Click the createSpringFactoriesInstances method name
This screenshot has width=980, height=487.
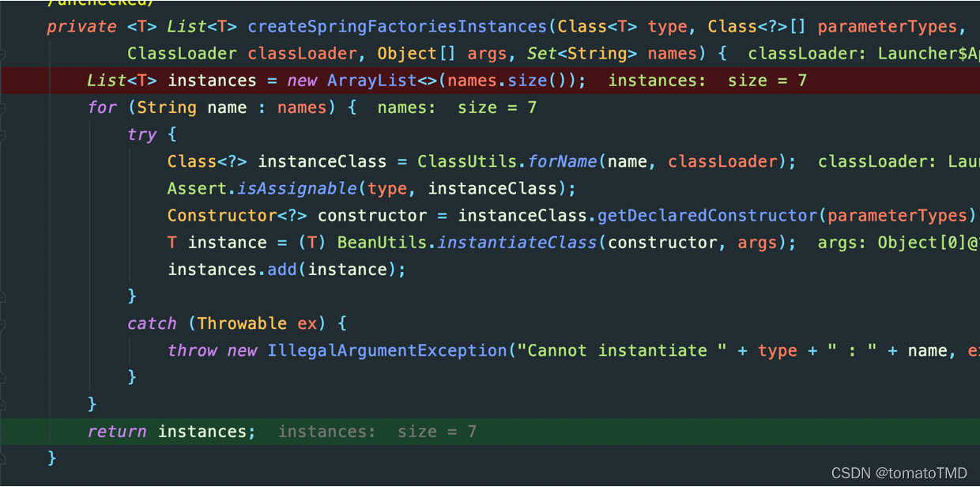(x=398, y=27)
